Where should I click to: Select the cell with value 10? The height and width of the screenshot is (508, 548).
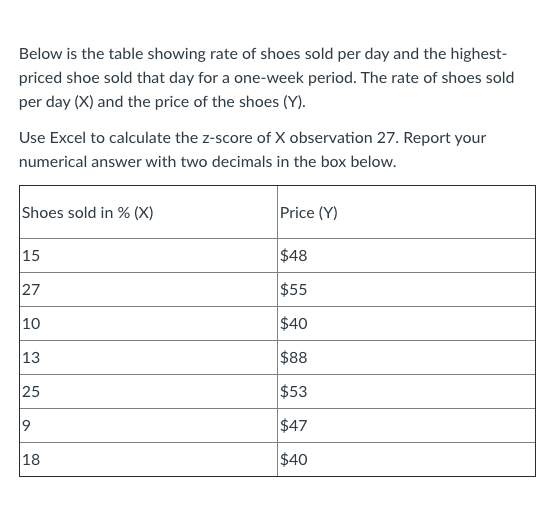tap(149, 324)
